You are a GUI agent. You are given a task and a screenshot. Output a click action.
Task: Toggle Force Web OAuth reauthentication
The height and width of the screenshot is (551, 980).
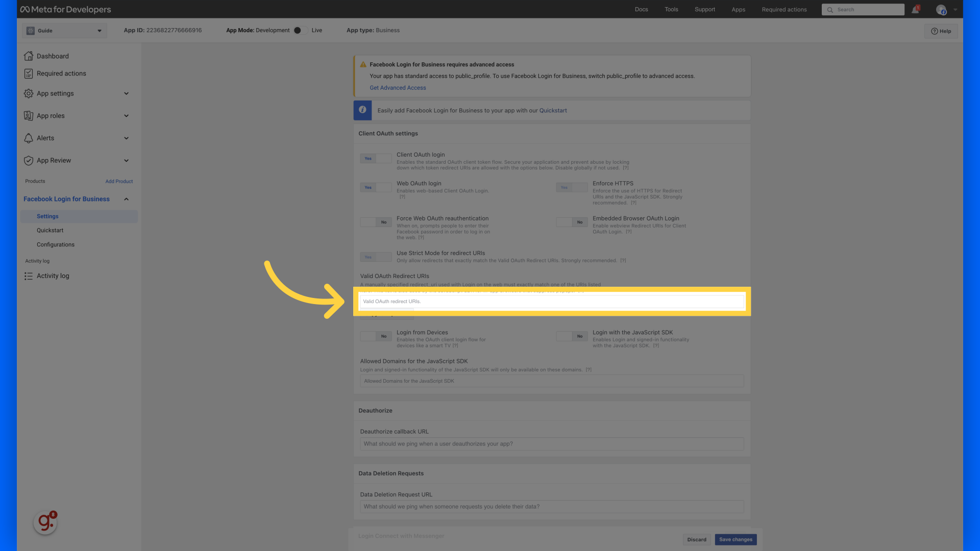click(376, 222)
